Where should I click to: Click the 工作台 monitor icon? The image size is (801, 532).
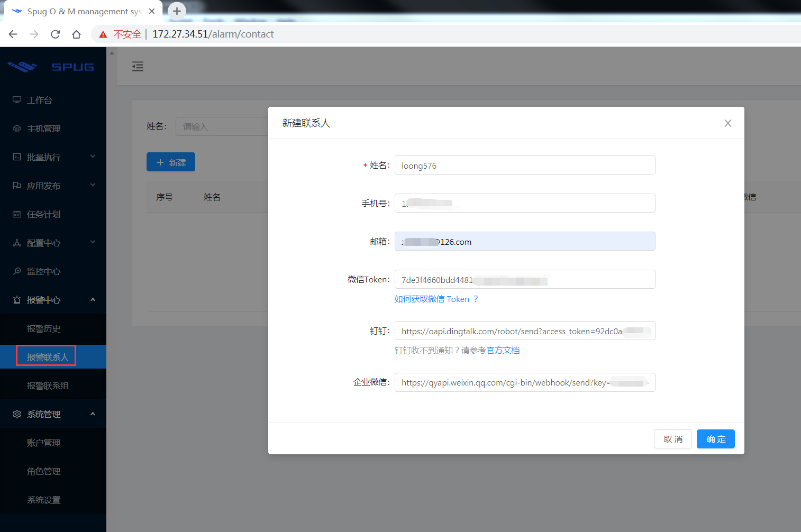(x=17, y=100)
